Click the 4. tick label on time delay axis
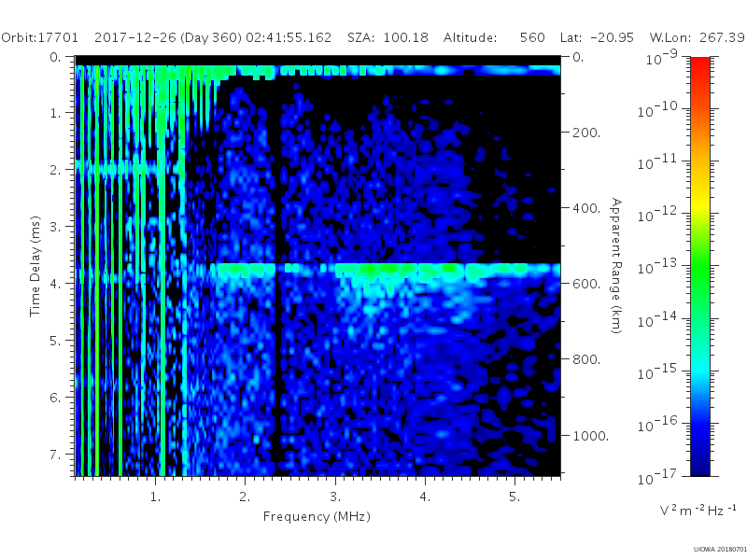This screenshot has width=747, height=560. tap(56, 284)
